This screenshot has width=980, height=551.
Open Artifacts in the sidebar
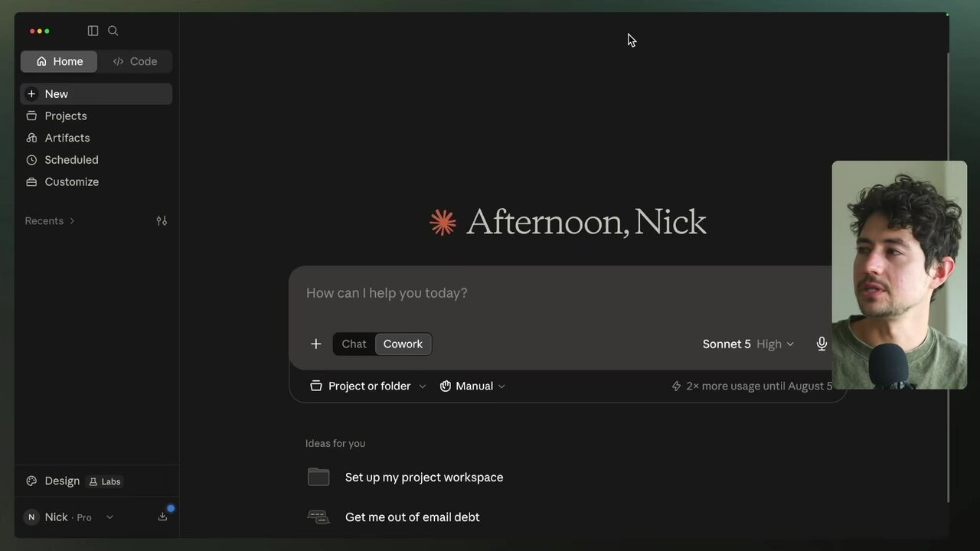(x=96, y=138)
